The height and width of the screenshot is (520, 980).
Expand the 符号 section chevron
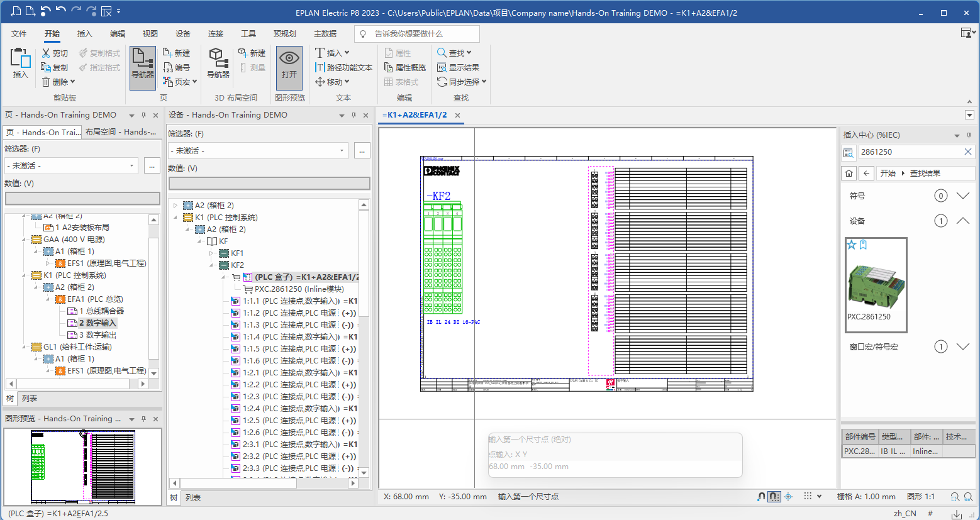tap(963, 196)
